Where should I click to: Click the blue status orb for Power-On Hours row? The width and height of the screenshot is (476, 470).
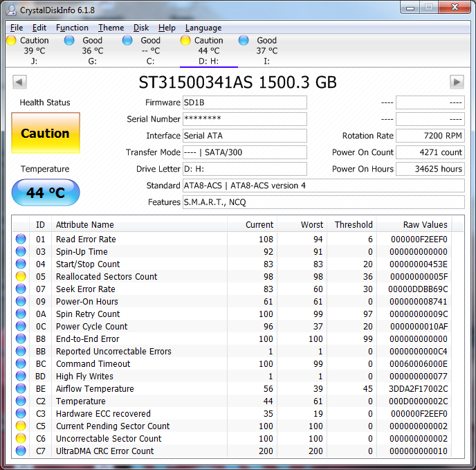21,301
